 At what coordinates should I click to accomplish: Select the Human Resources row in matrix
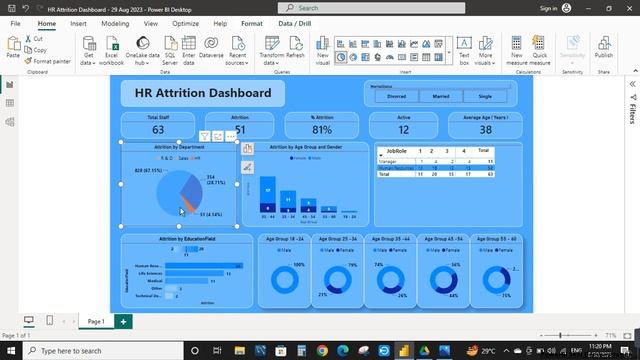(x=436, y=168)
